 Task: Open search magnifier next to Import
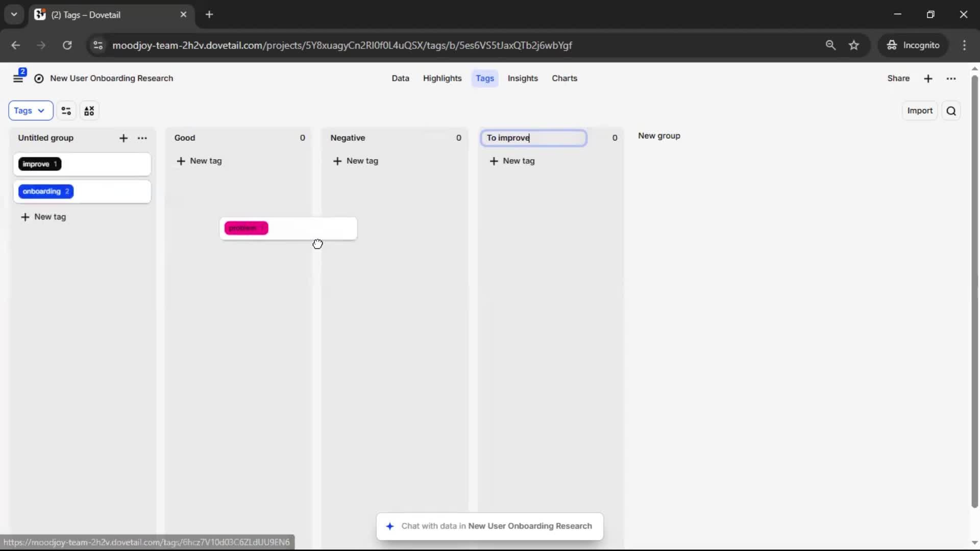click(x=951, y=111)
